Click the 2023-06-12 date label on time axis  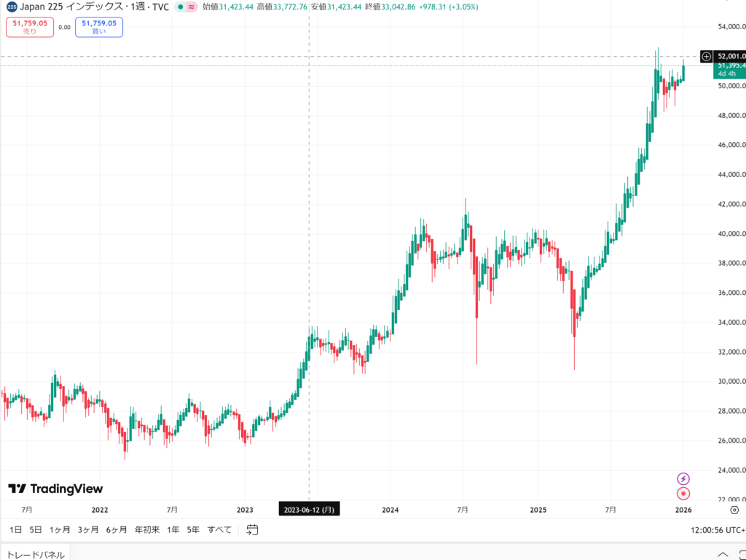pos(310,509)
